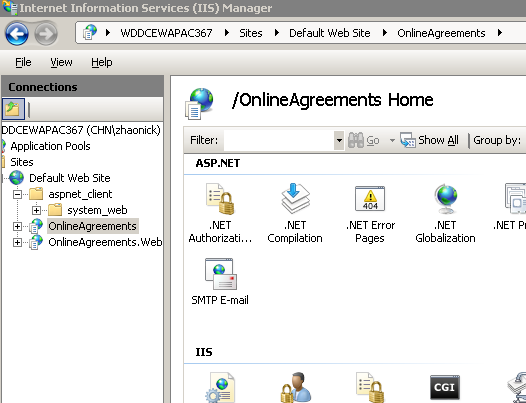Viewport: 526px width, 403px height.
Task: Click Show All button
Action: pos(429,140)
